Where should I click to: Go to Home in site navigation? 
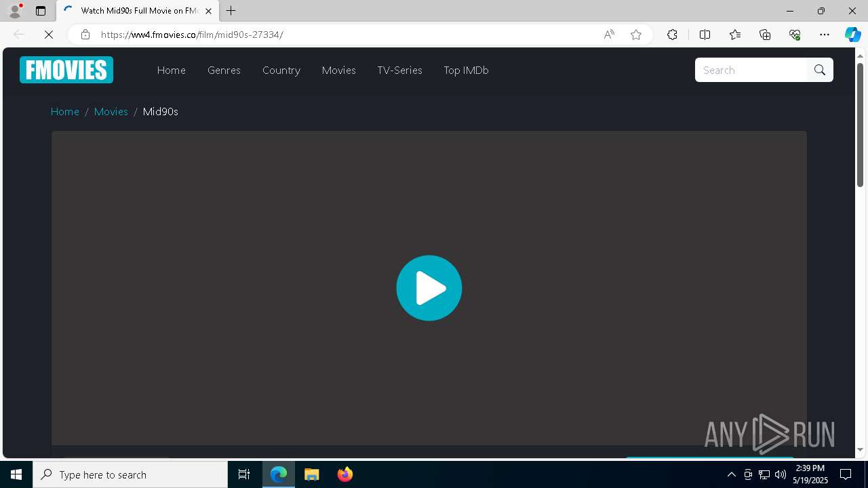coord(172,70)
